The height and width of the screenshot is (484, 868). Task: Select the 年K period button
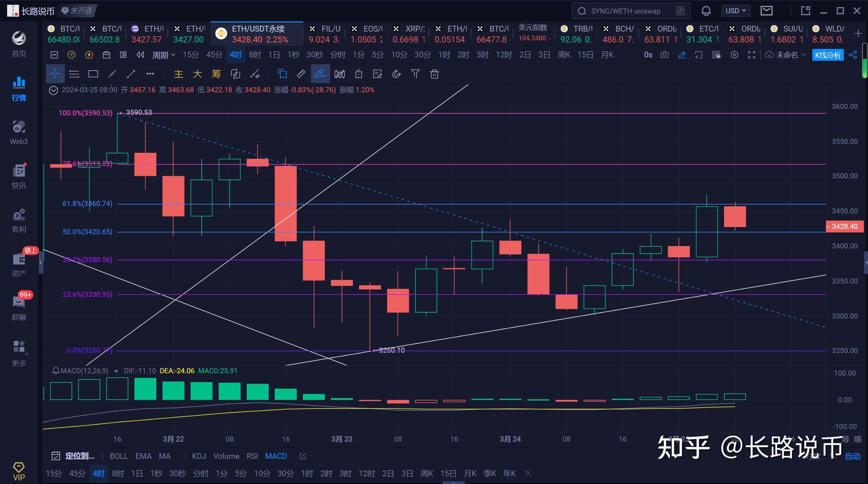click(509, 473)
